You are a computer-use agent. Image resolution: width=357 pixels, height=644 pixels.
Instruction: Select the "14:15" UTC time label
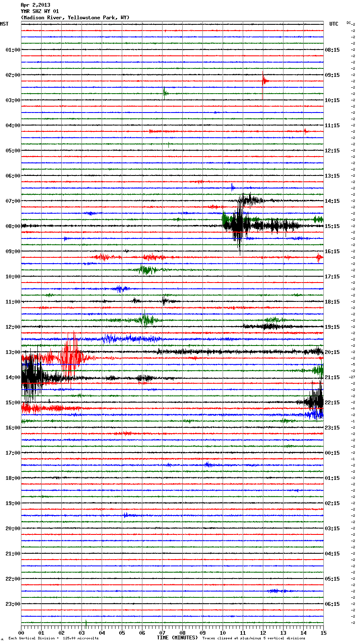coord(332,201)
